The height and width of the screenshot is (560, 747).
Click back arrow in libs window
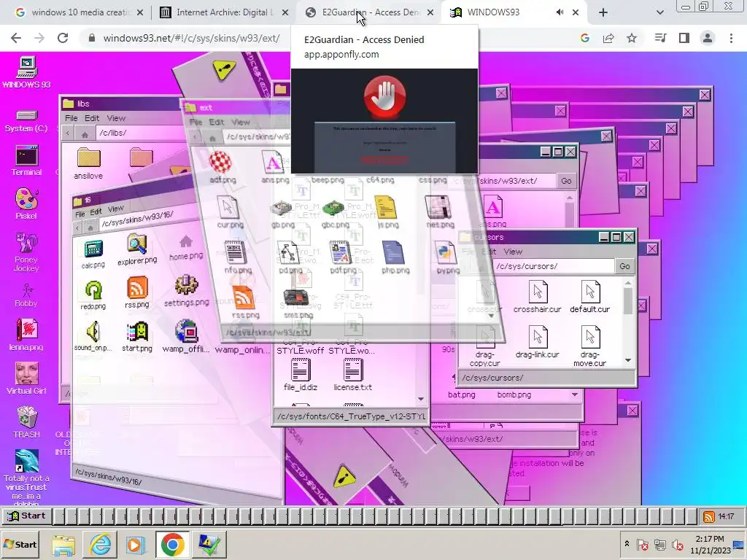point(68,133)
